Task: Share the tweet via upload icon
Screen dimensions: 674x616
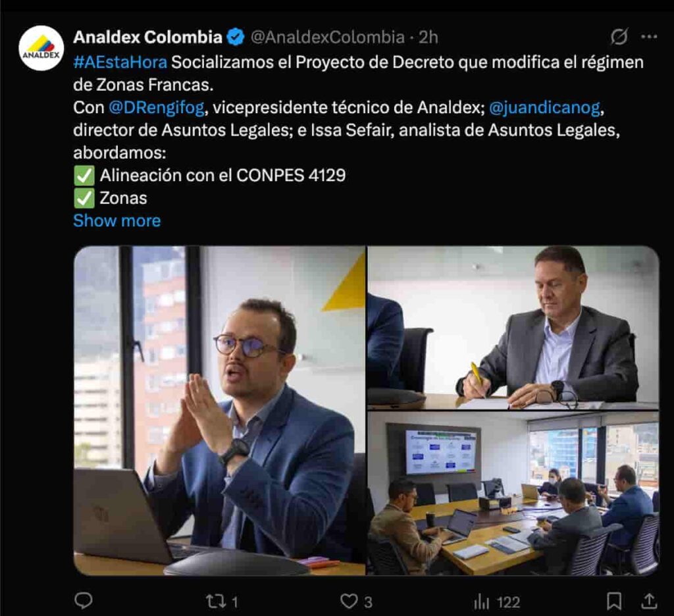Action: 649,601
